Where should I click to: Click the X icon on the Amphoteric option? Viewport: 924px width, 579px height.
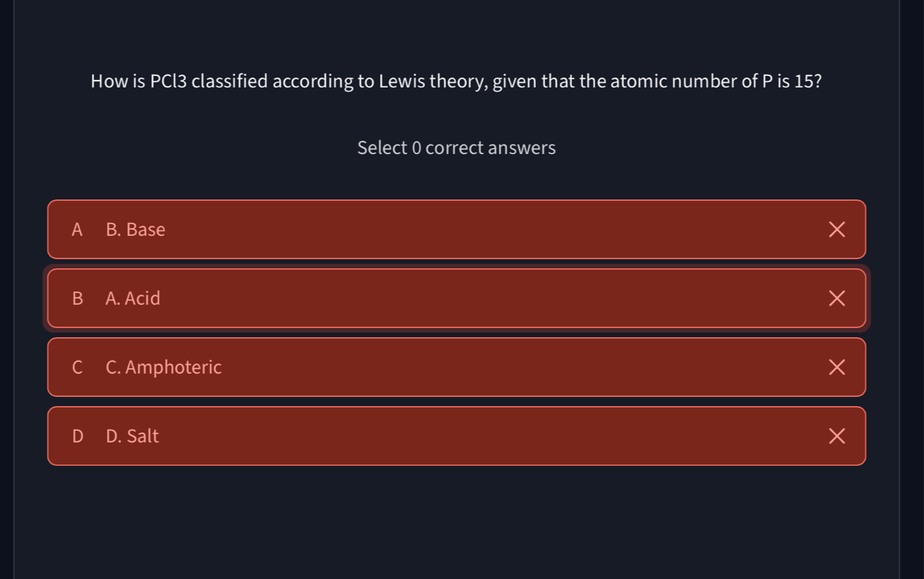point(836,367)
